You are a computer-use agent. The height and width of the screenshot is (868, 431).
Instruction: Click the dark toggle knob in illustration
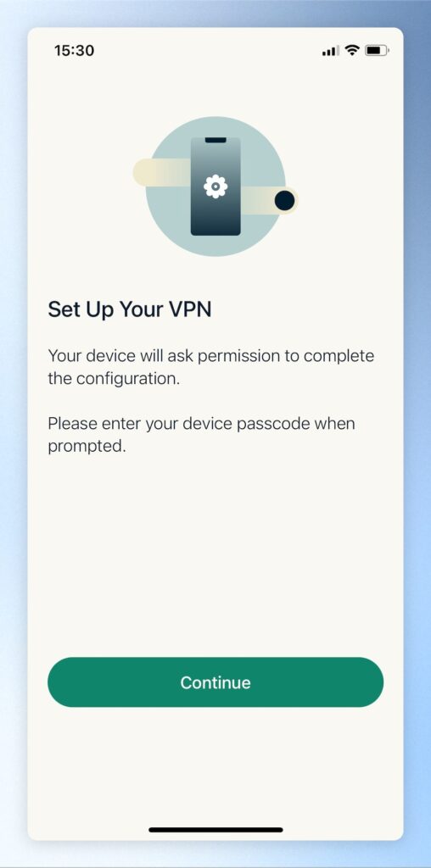pos(285,200)
